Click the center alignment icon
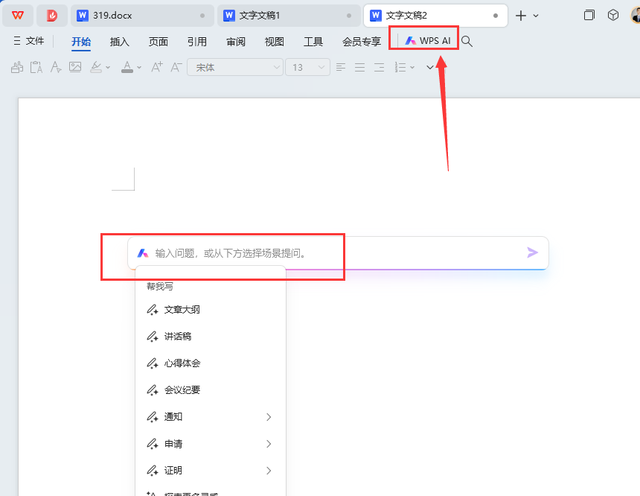The width and height of the screenshot is (640, 496). pyautogui.click(x=360, y=67)
